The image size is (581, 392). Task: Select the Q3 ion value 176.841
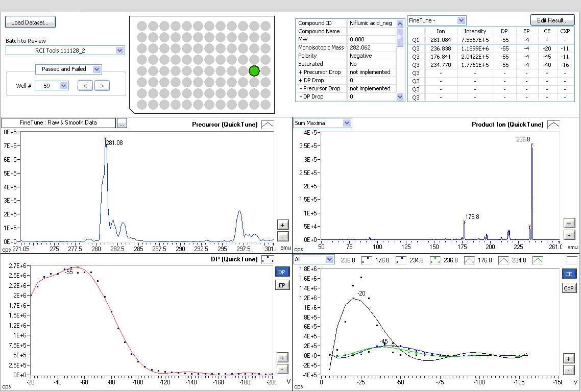(x=441, y=57)
